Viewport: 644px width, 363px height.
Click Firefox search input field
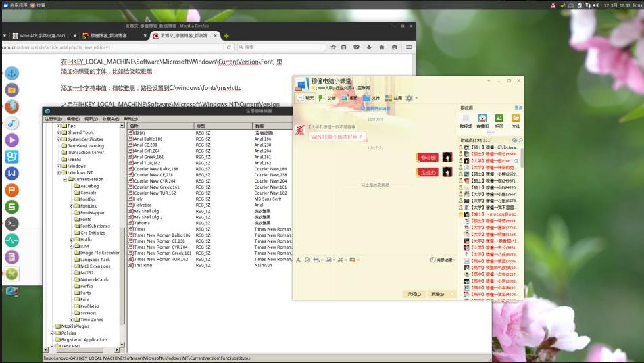[281, 47]
